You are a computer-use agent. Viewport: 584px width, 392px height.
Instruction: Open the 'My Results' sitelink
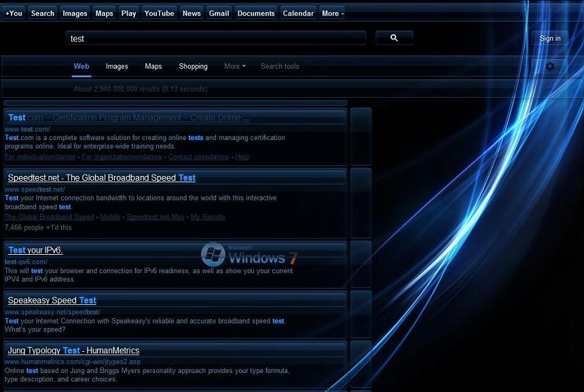[x=208, y=217]
